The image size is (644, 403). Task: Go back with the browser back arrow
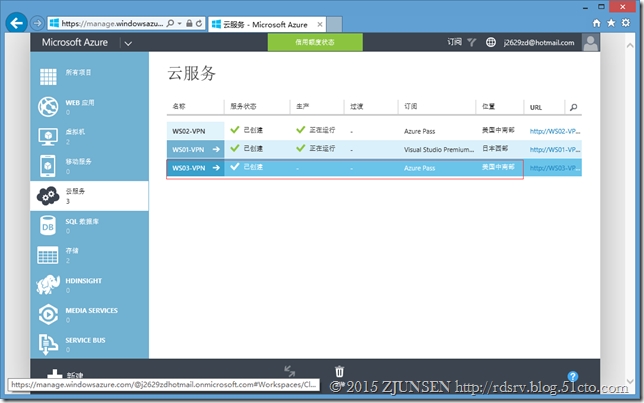click(16, 23)
